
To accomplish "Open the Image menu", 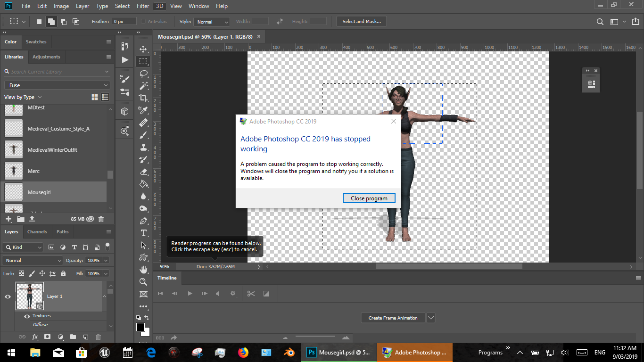I will 61,6.
